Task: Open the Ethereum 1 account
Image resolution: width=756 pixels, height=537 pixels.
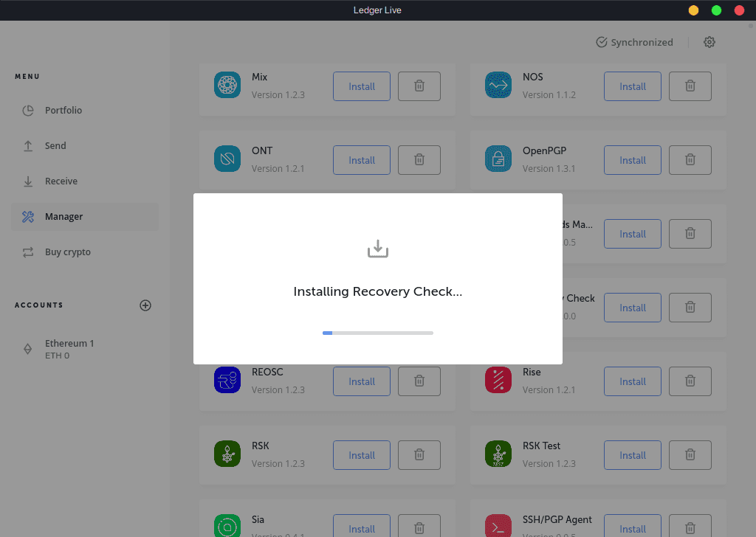Action: [85, 349]
